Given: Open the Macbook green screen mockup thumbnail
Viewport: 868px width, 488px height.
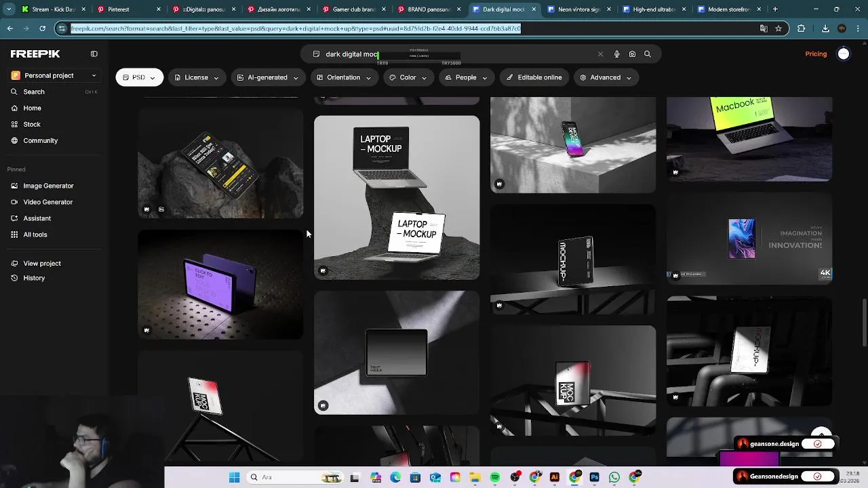Looking at the screenshot, I should 749,139.
